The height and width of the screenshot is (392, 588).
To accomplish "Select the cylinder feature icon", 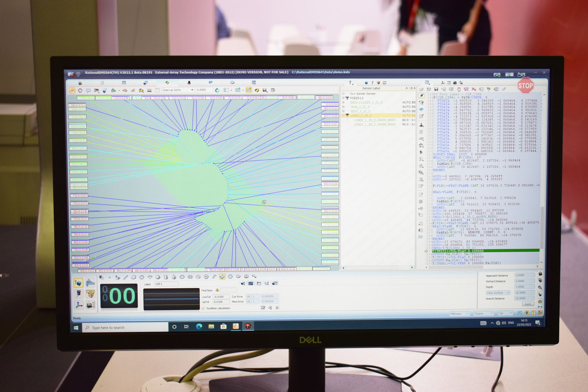I will point(166,277).
